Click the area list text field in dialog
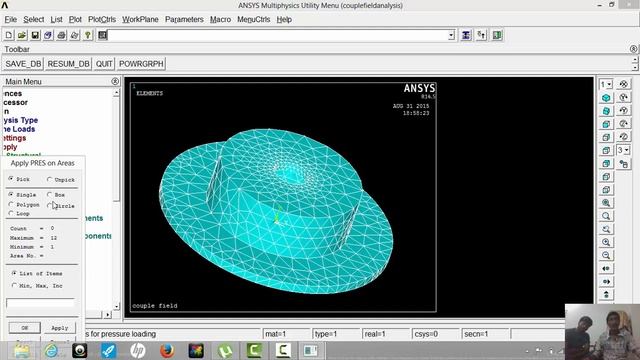 tap(40, 303)
